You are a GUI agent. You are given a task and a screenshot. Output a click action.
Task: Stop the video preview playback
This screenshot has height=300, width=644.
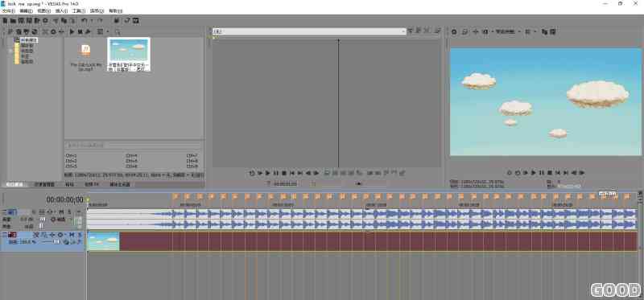(x=550, y=173)
